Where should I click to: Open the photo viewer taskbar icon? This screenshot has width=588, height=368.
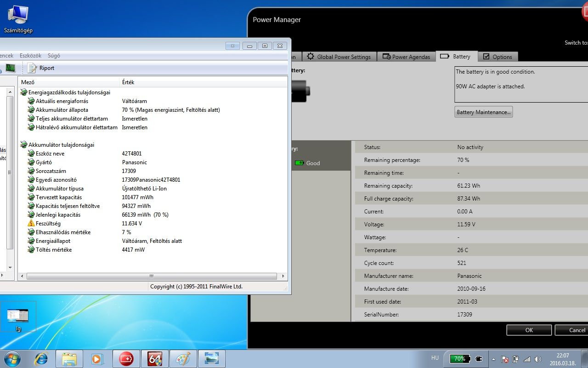pyautogui.click(x=212, y=358)
